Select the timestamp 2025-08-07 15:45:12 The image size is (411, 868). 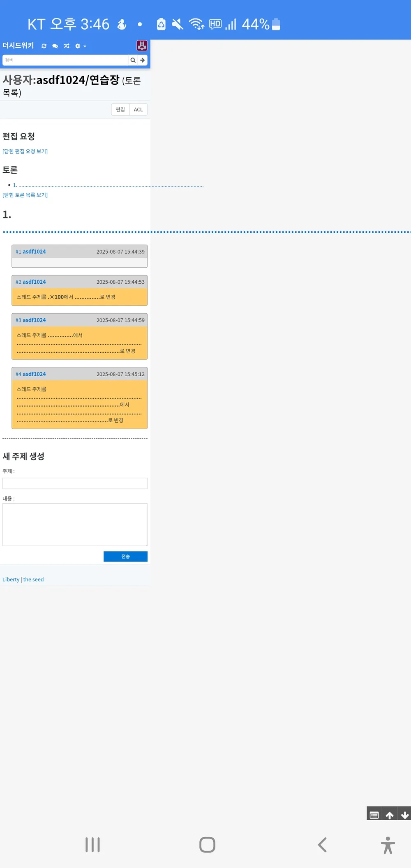(x=120, y=374)
